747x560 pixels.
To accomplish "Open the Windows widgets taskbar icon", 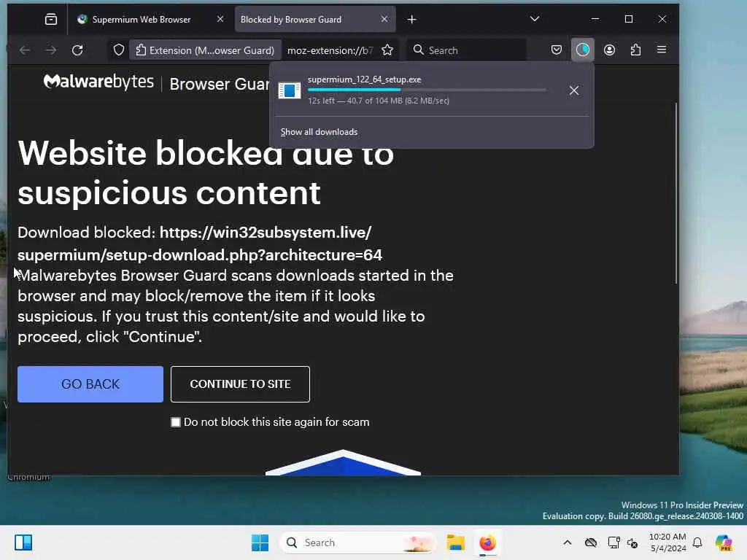I will [x=23, y=542].
